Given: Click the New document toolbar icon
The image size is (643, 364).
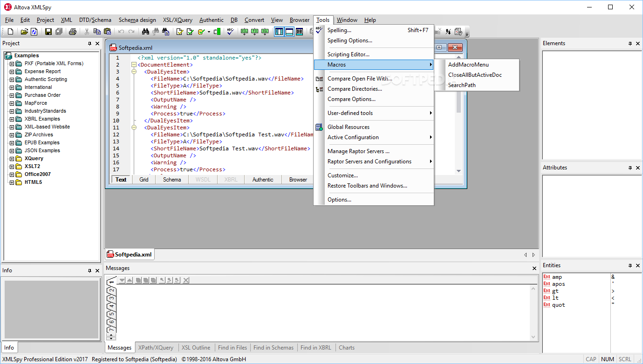Looking at the screenshot, I should coord(10,32).
